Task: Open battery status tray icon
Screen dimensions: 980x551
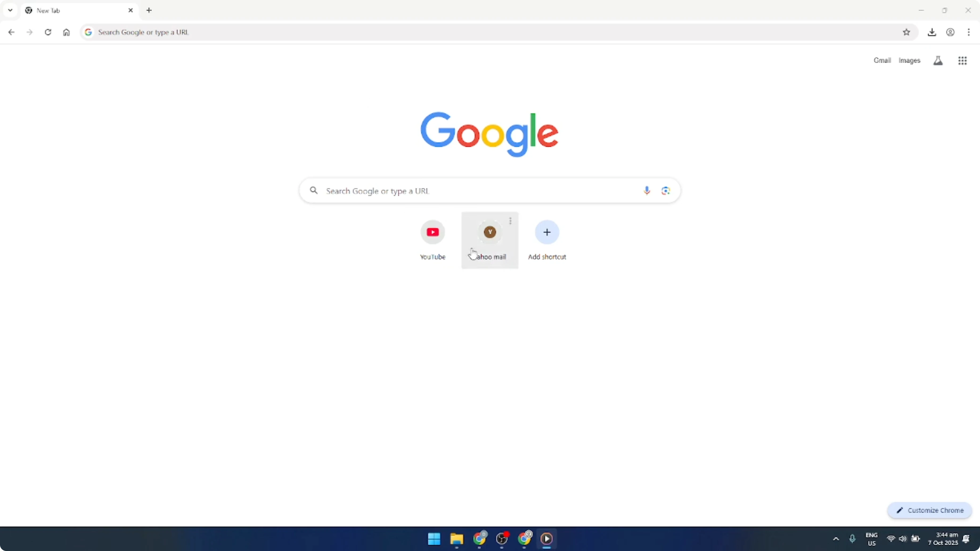Action: [916, 539]
